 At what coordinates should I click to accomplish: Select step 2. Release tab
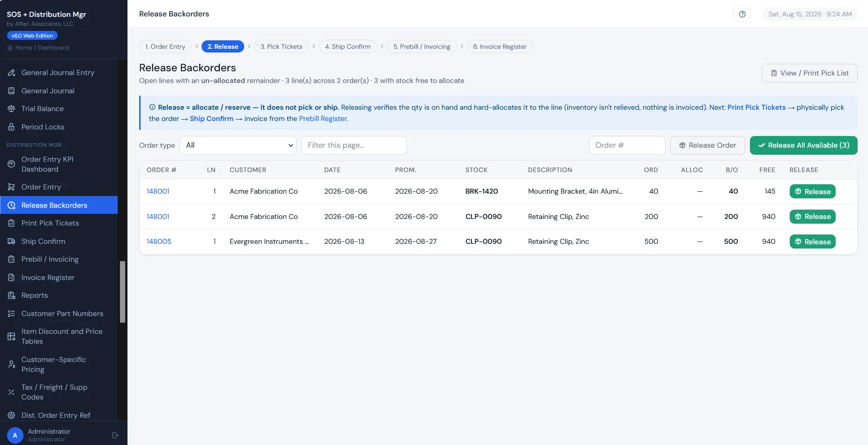point(223,46)
